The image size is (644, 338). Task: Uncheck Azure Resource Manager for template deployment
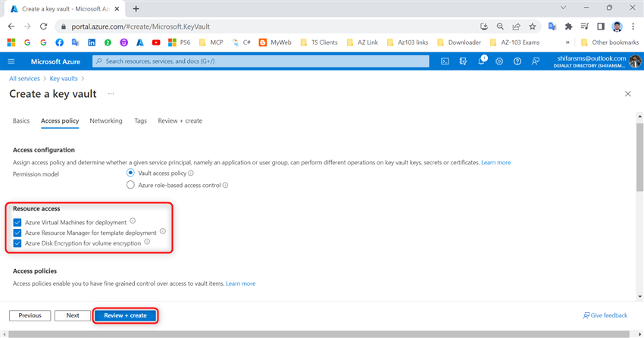click(17, 233)
